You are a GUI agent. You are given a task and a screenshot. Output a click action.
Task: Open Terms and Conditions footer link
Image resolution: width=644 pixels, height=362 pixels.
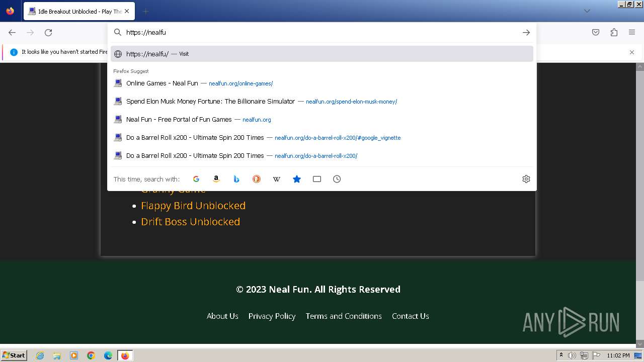coord(344,316)
